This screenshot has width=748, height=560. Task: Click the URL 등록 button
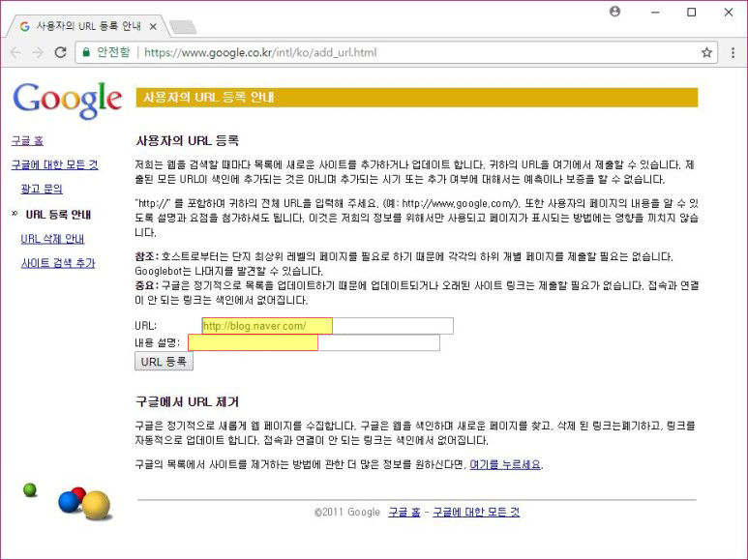click(164, 362)
